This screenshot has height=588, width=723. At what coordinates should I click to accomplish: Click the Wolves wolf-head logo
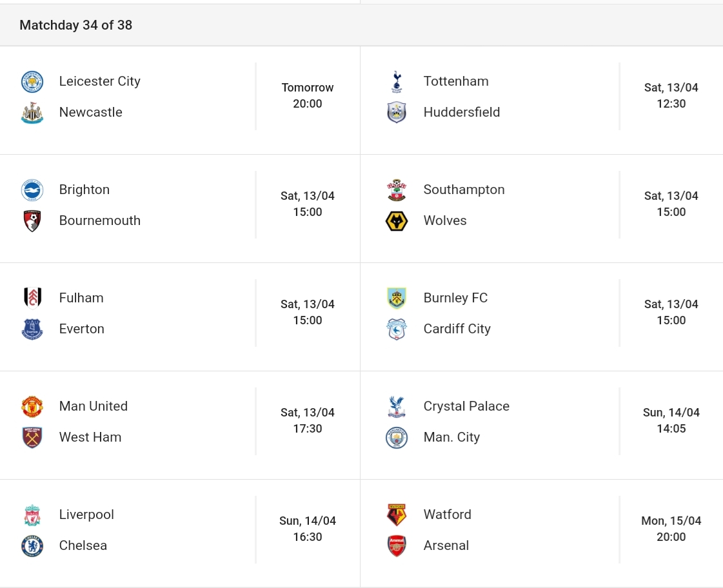pyautogui.click(x=397, y=221)
